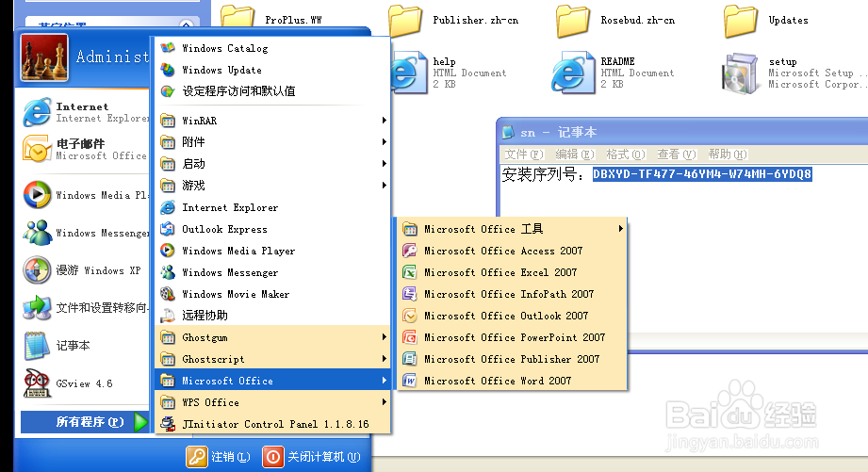Viewport: 868px width, 472px height.
Task: Select the setup Microsoft Setup file
Action: click(794, 73)
